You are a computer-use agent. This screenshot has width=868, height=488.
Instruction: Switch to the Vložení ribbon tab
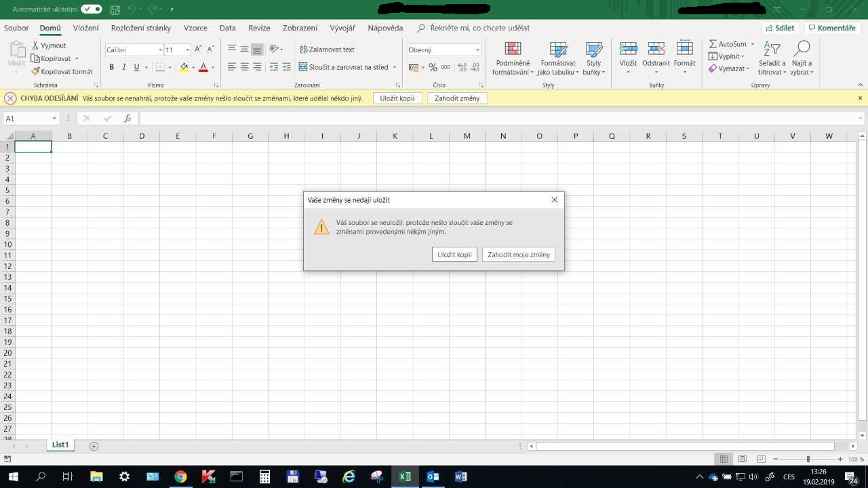point(86,28)
